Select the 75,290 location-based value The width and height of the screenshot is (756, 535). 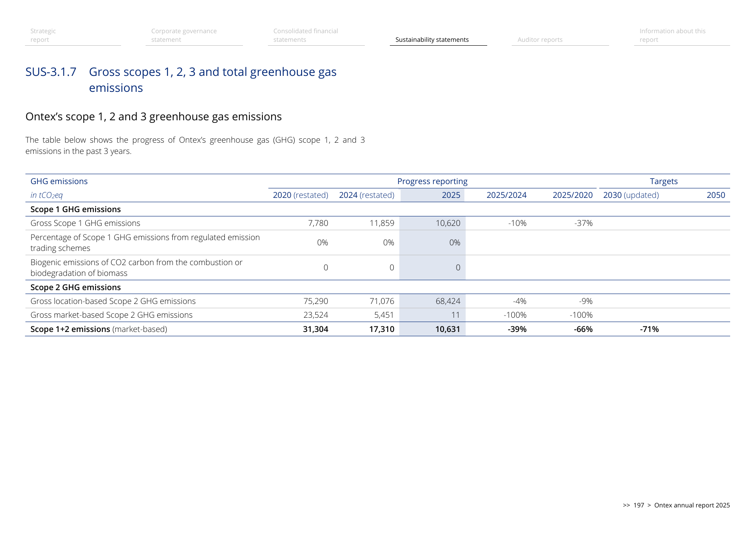coord(316,301)
